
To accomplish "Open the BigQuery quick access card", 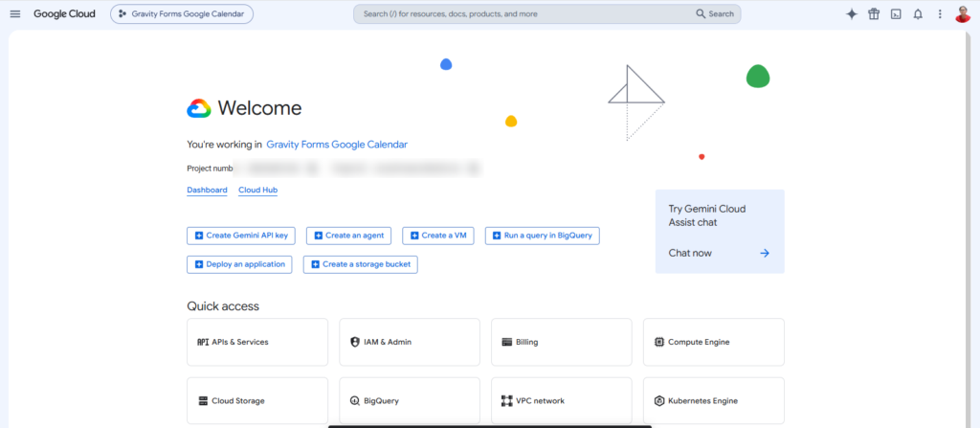I will coord(410,401).
